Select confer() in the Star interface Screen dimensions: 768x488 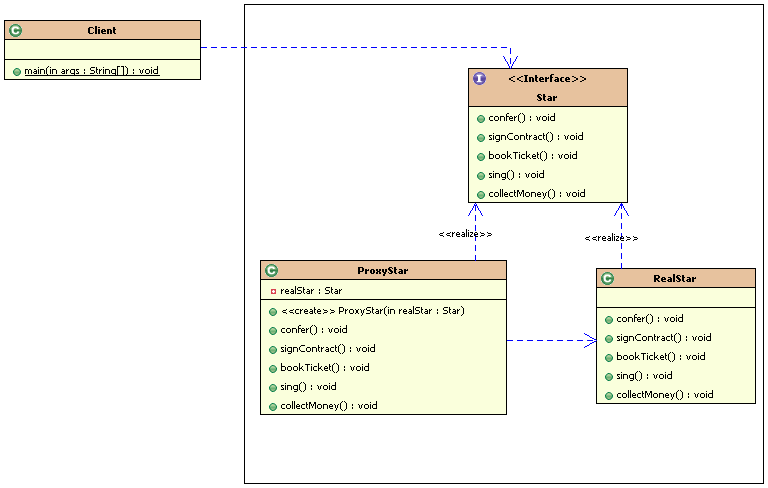pyautogui.click(x=522, y=118)
